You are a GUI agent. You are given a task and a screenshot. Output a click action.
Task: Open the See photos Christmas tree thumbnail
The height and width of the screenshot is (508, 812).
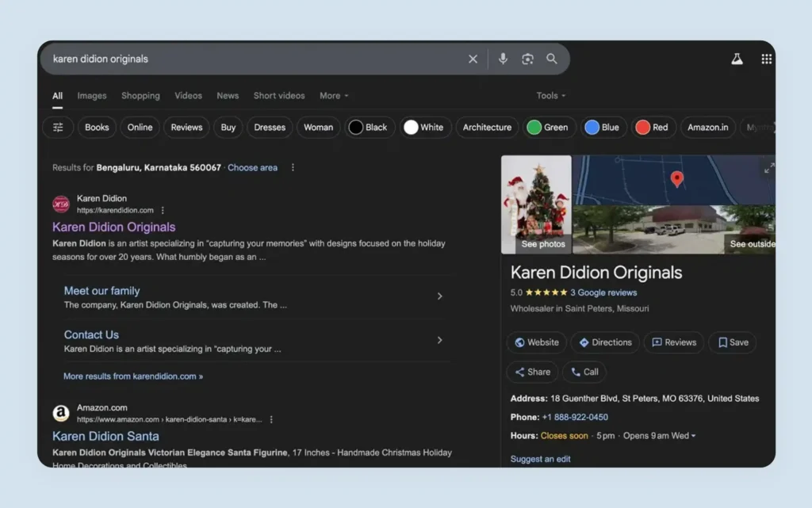point(536,204)
